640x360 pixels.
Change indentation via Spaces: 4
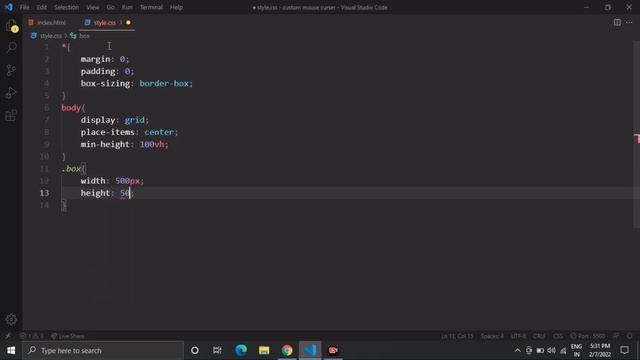[x=492, y=336]
